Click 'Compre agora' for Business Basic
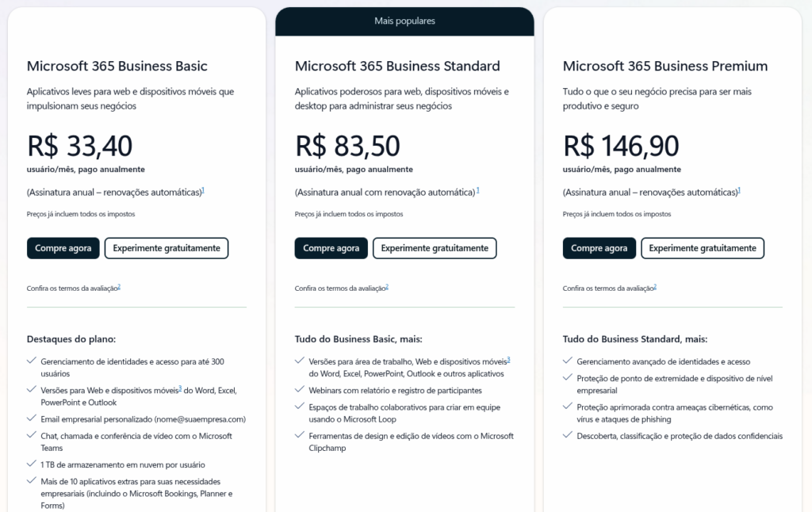This screenshot has width=812, height=512. (63, 248)
